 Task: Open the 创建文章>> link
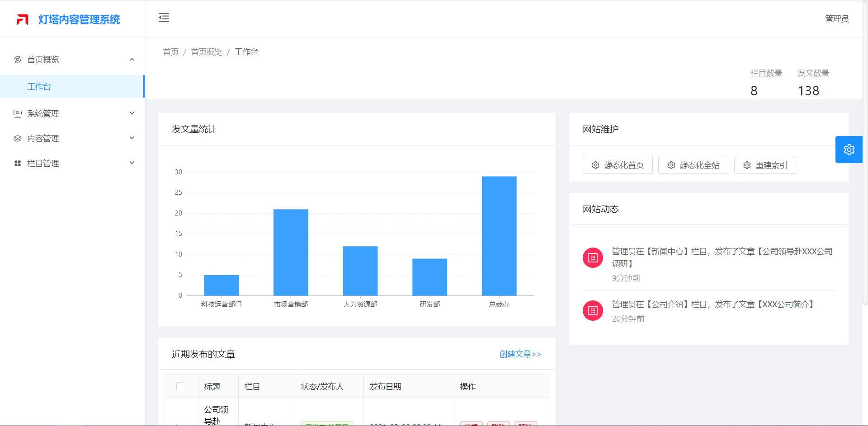520,354
